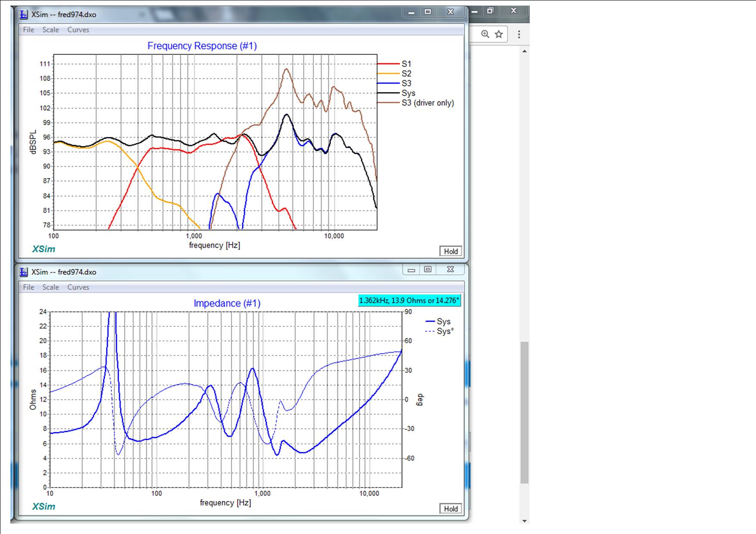Click XSim logo in Frequency Response window
This screenshot has height=534, width=756.
pos(44,249)
